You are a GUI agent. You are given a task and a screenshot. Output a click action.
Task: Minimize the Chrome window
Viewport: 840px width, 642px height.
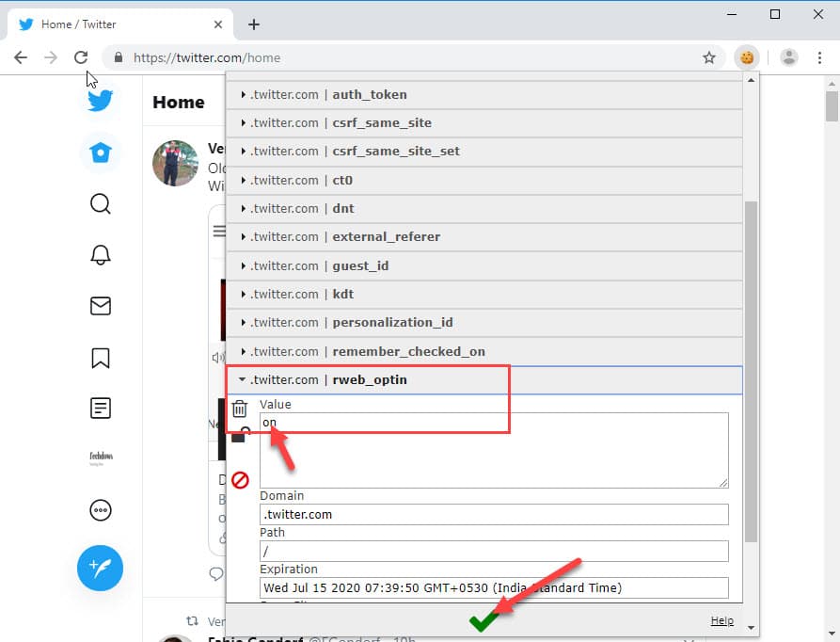(x=732, y=14)
